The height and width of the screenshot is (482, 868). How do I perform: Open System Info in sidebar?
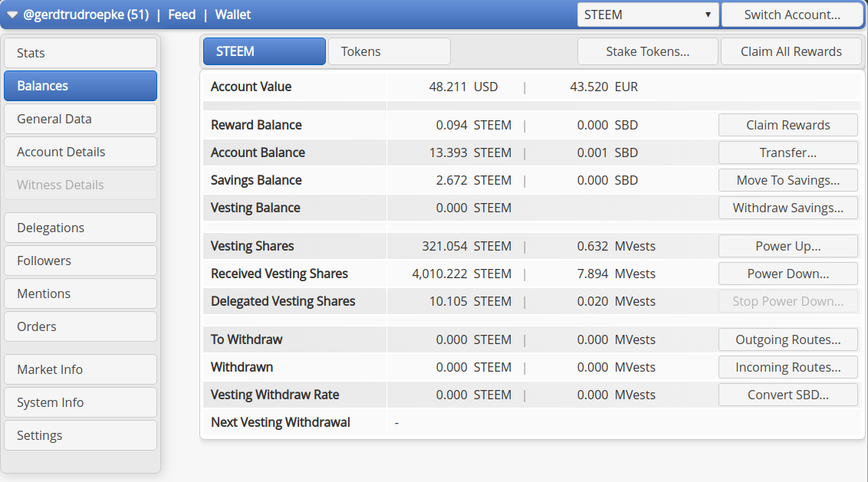coord(81,402)
